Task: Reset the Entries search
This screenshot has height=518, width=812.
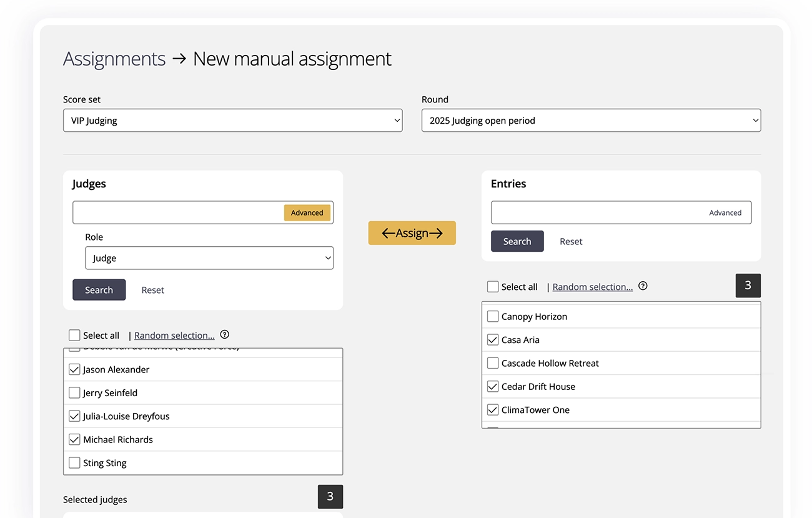Action: pyautogui.click(x=571, y=241)
